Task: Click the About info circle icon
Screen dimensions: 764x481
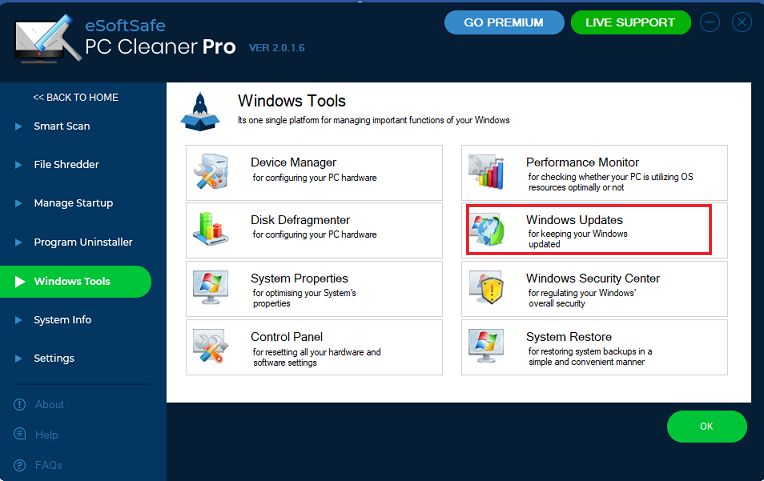Action: (x=19, y=404)
